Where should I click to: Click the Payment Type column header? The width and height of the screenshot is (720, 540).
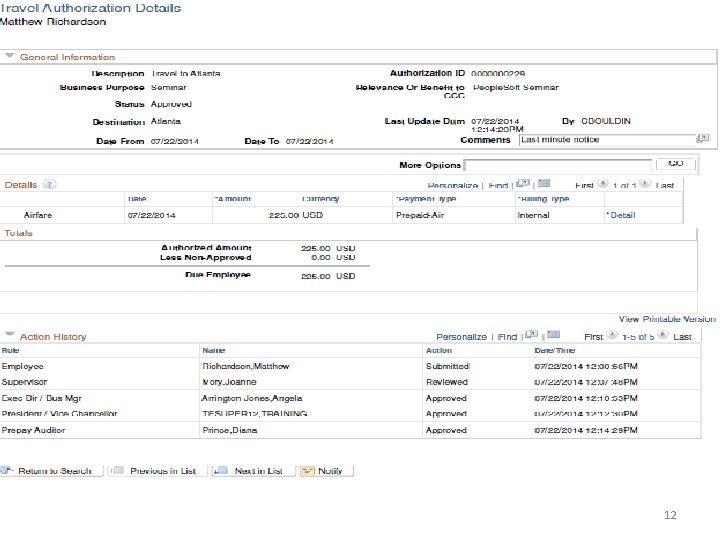pyautogui.click(x=426, y=199)
